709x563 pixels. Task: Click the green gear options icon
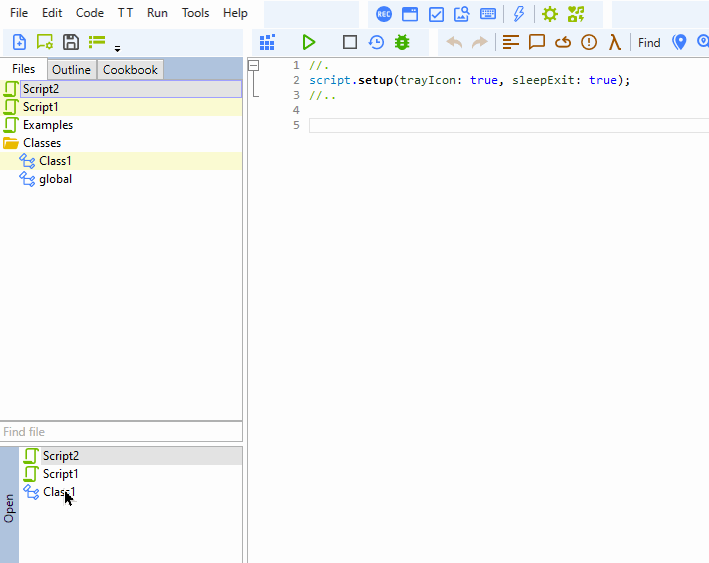[549, 14]
